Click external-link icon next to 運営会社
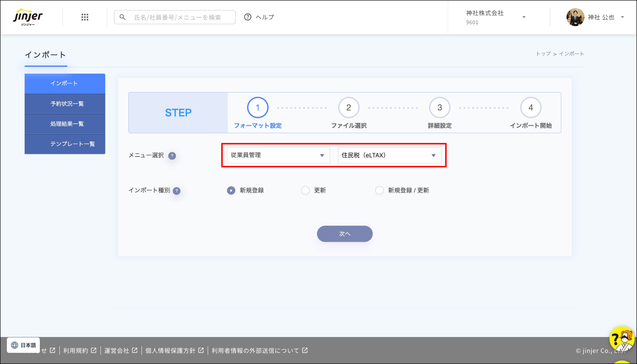The image size is (637, 364). 135,350
